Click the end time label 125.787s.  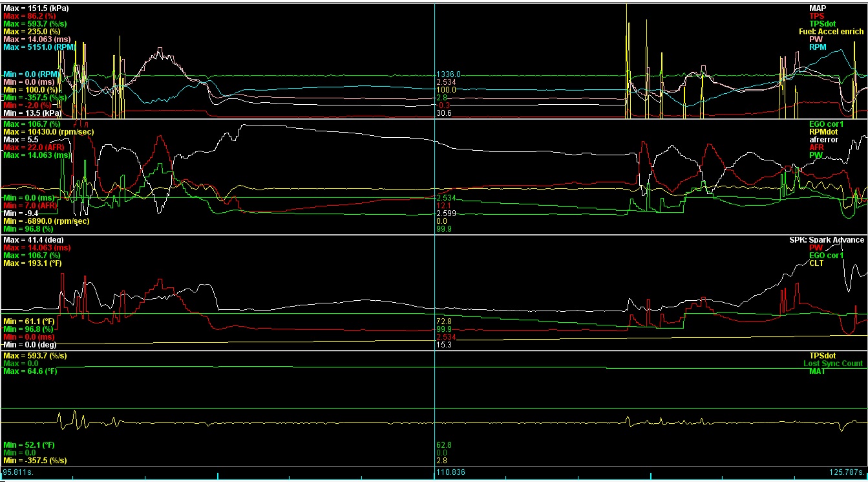847,472
